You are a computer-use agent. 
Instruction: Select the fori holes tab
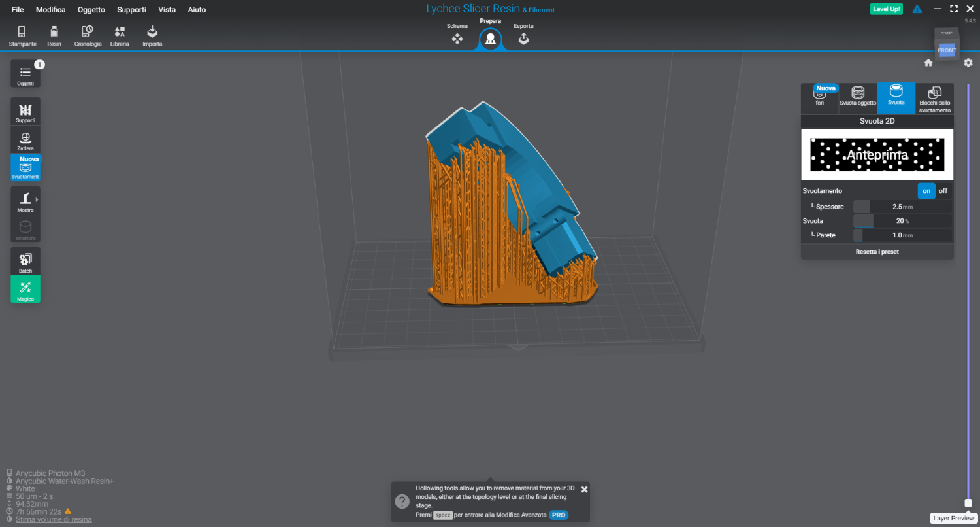coord(820,98)
